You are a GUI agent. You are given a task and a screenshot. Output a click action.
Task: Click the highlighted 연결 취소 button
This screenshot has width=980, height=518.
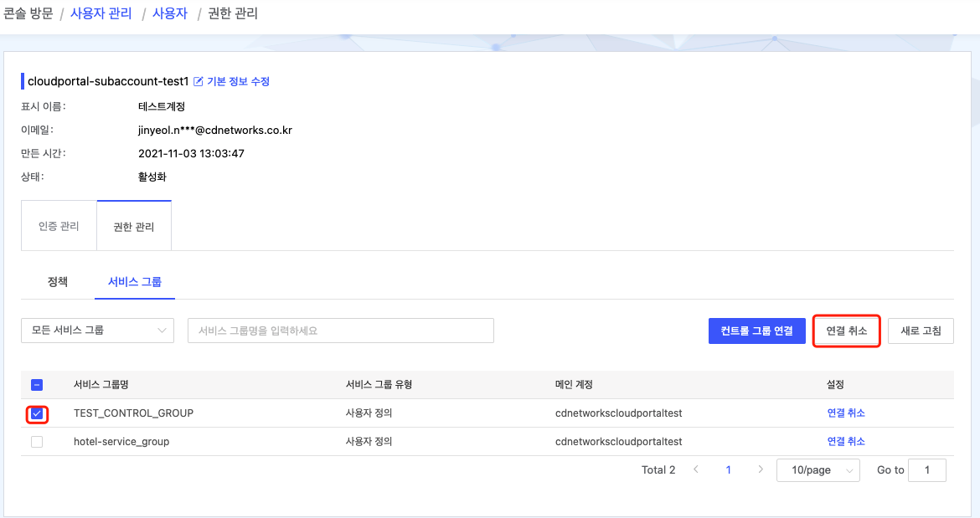(846, 331)
